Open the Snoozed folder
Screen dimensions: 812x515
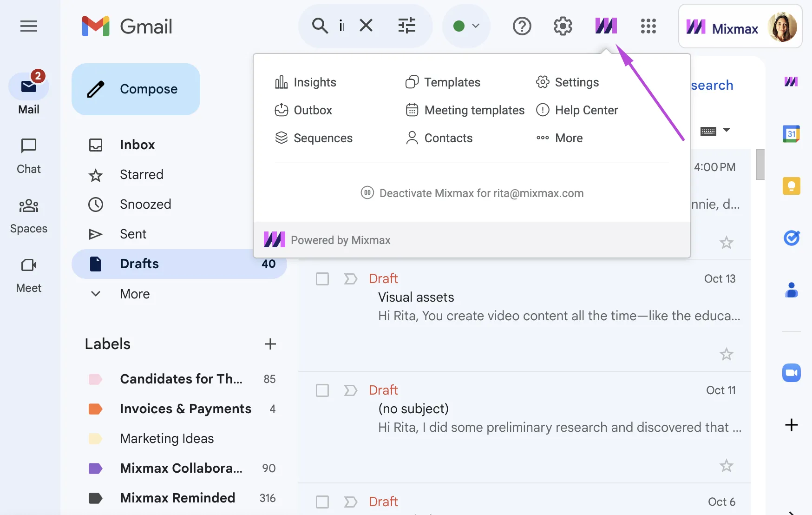[179, 205]
